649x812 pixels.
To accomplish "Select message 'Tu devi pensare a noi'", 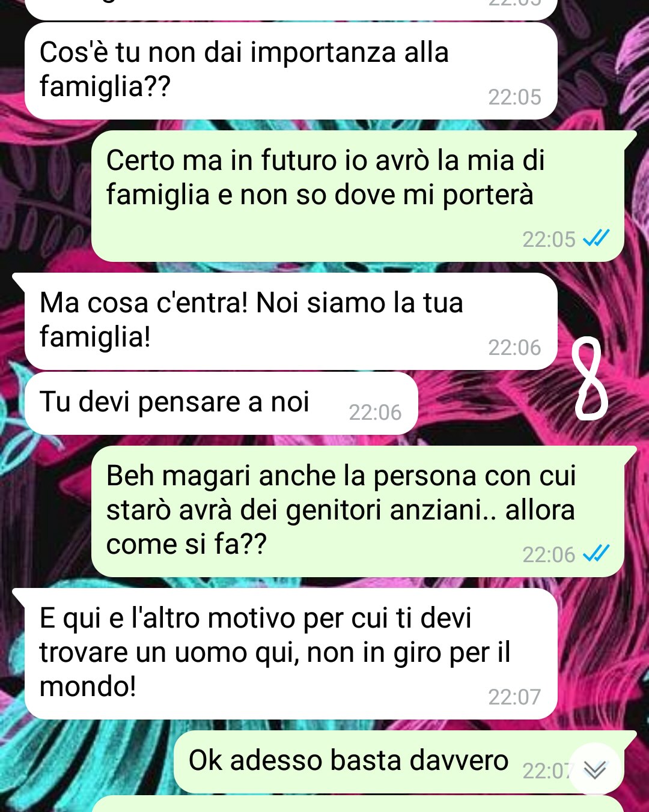I will (221, 403).
